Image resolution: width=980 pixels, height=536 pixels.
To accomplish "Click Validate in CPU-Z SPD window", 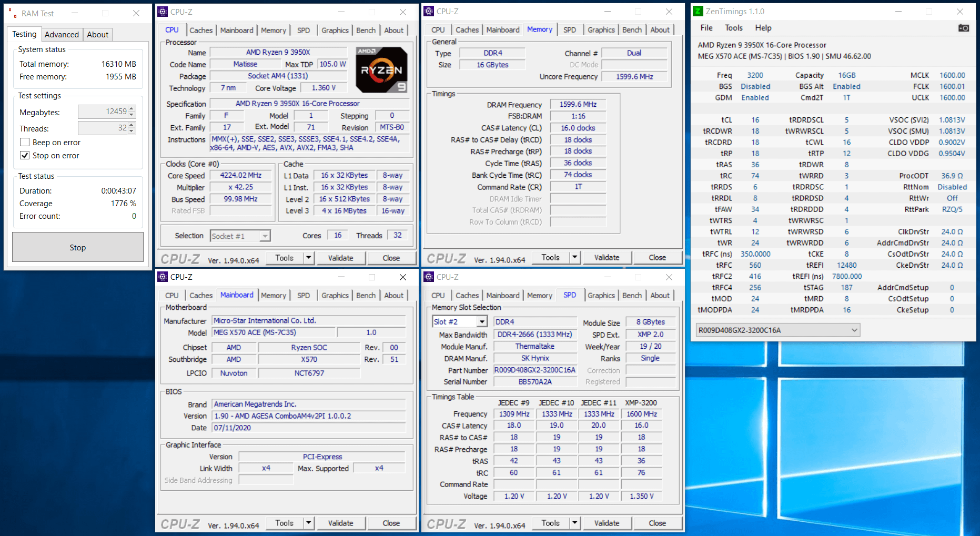I will pos(607,523).
